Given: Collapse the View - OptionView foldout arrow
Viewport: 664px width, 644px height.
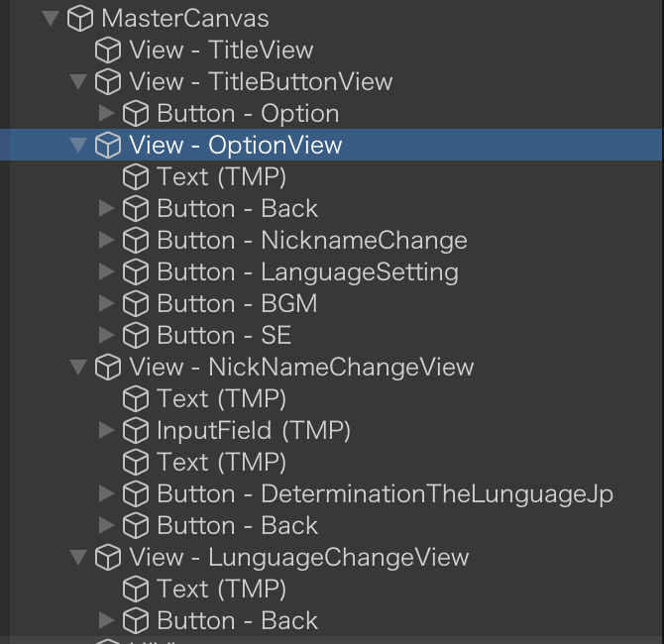Looking at the screenshot, I should pyautogui.click(x=79, y=146).
